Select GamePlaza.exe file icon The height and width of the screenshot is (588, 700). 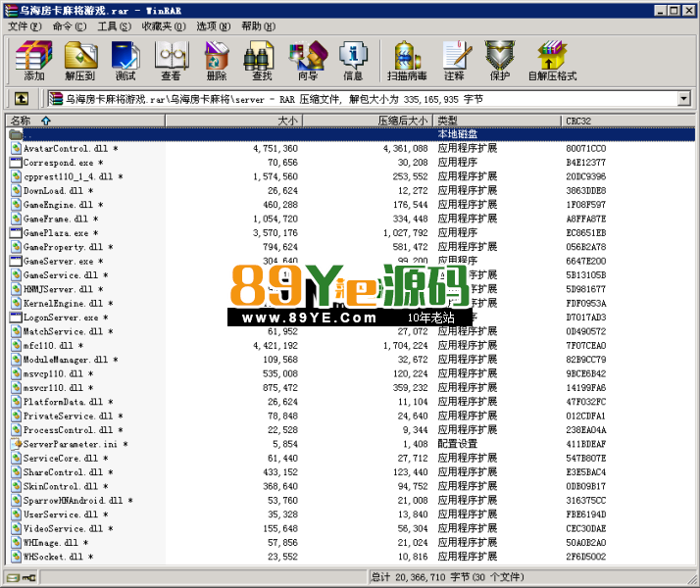tap(16, 233)
